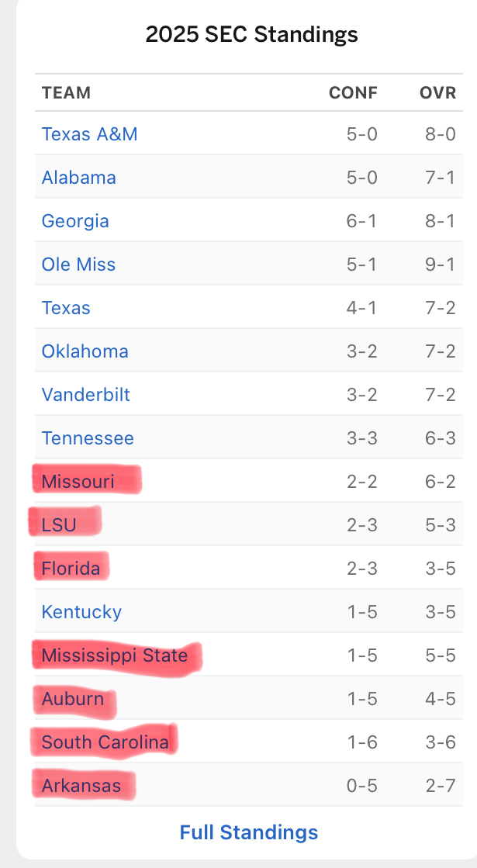Click the highlighted Missouri team link

coord(78,482)
